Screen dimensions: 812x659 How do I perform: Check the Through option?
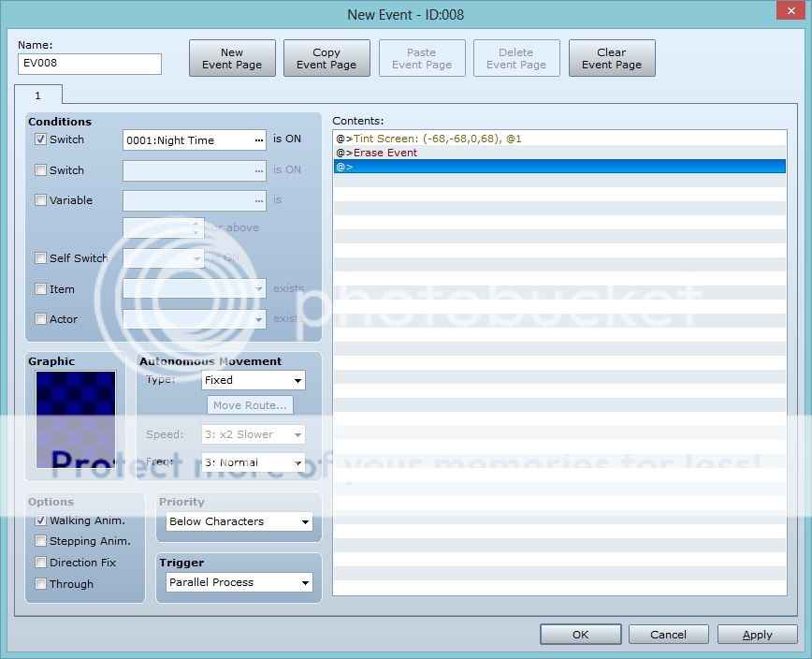pyautogui.click(x=40, y=584)
